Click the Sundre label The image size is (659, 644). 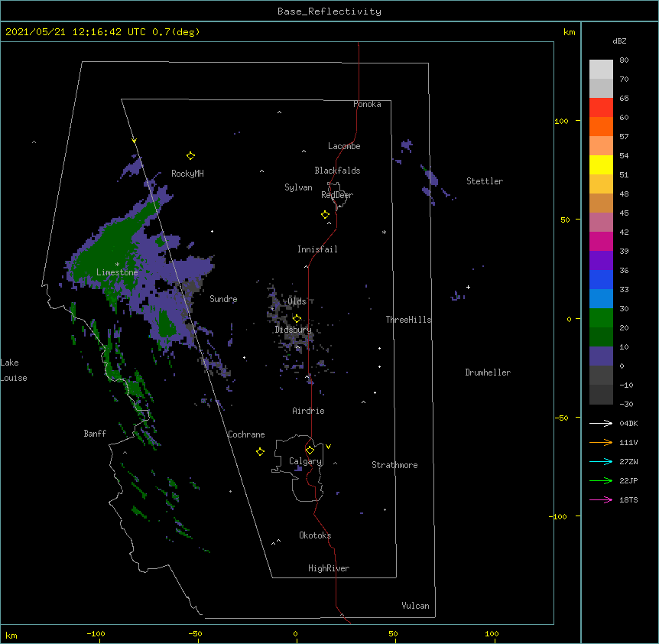coord(223,299)
